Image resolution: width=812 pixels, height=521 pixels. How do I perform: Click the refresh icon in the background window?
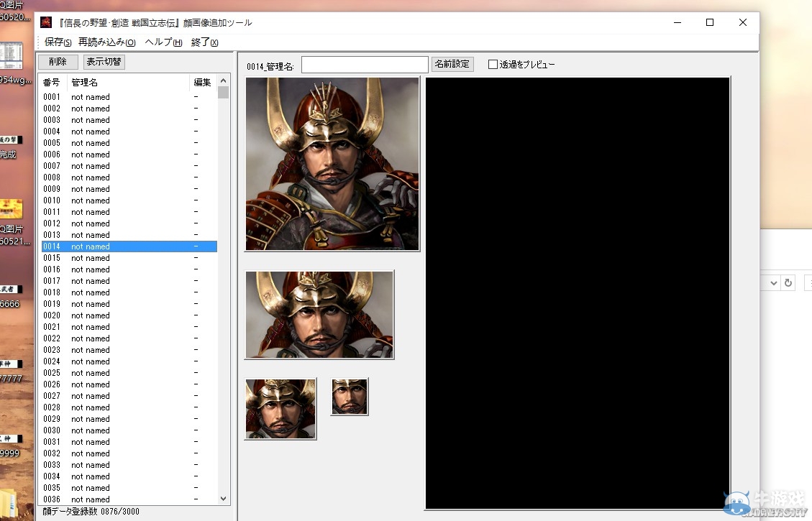click(x=788, y=283)
